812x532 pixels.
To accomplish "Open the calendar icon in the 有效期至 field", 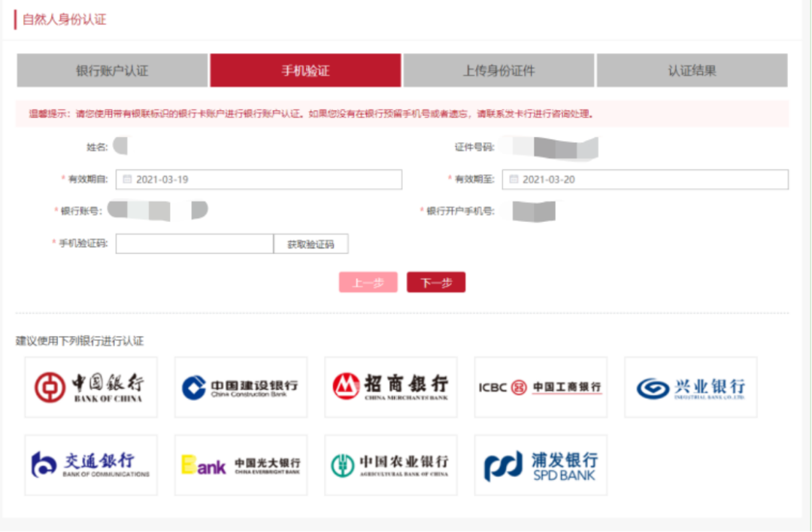I will tap(514, 179).
